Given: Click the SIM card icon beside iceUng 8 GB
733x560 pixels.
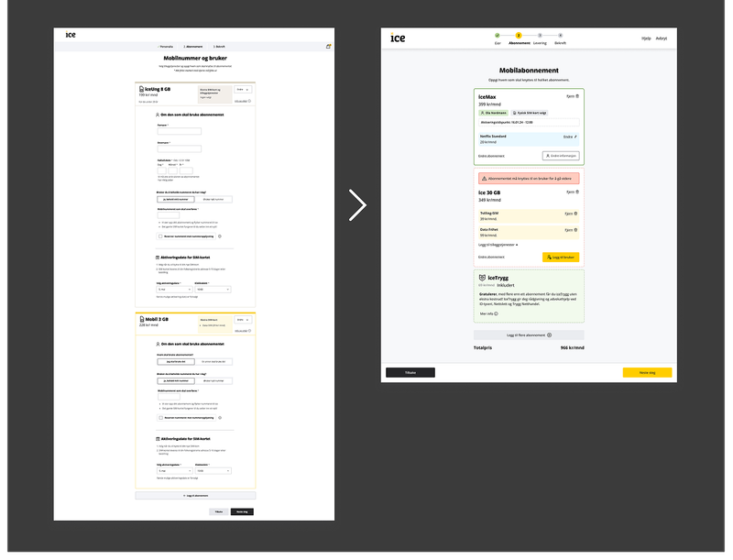Looking at the screenshot, I should [141, 89].
